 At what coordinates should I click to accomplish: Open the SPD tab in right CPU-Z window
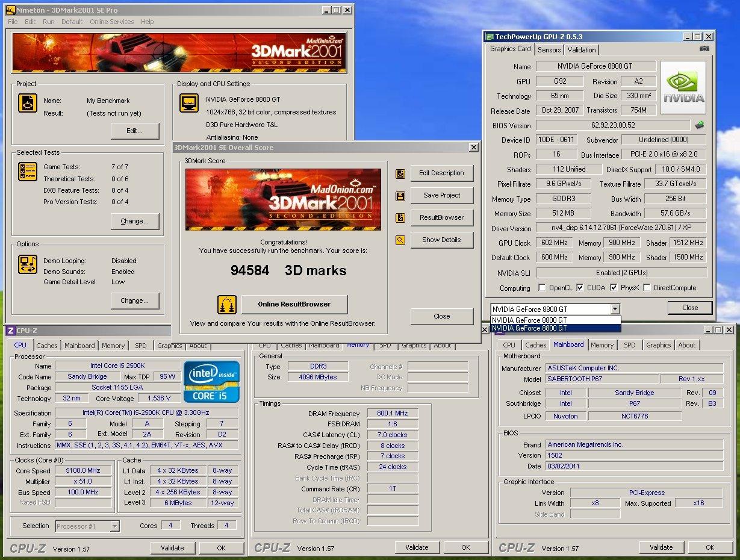tap(629, 345)
